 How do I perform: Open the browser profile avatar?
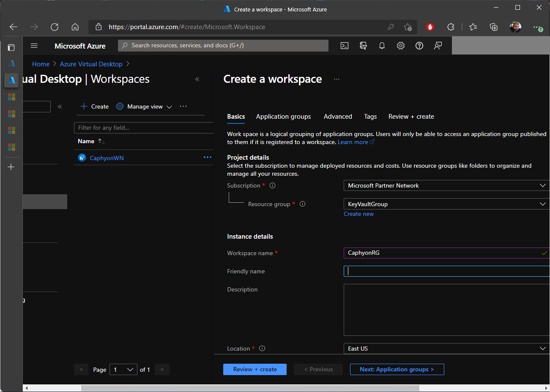[x=515, y=27]
